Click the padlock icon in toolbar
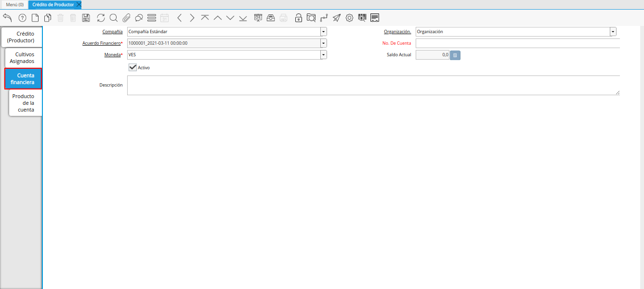This screenshot has height=289, width=644. coord(299,18)
